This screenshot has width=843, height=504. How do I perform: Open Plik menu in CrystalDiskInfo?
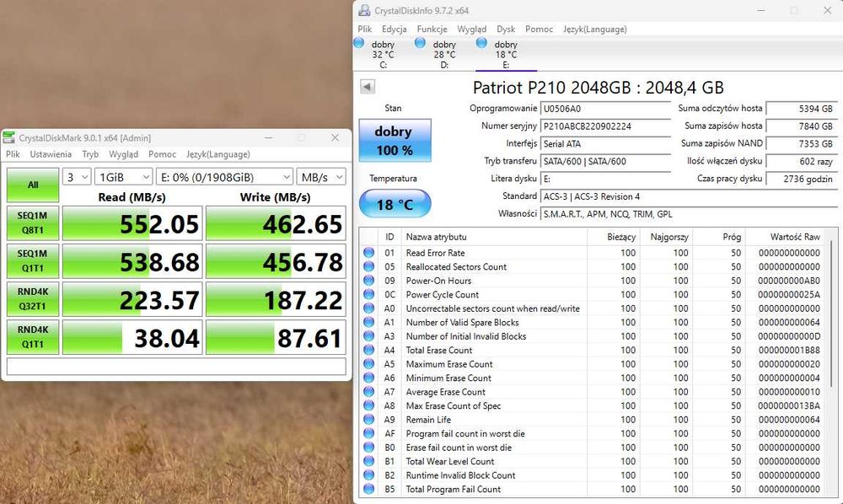point(365,29)
